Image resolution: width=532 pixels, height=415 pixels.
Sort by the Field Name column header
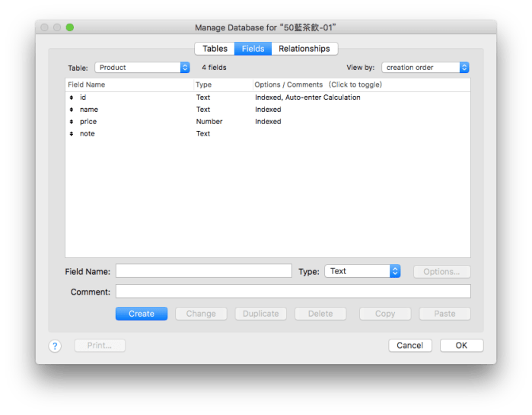click(x=87, y=85)
